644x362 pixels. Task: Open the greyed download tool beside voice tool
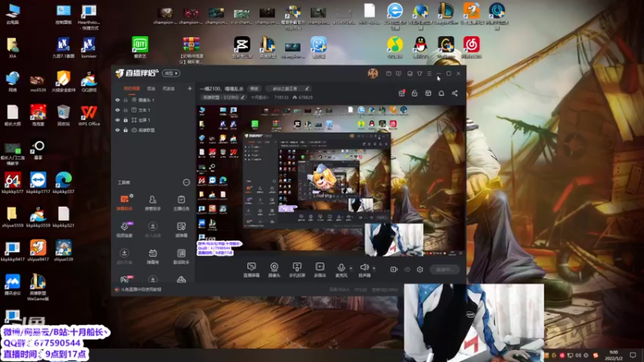coord(152,229)
